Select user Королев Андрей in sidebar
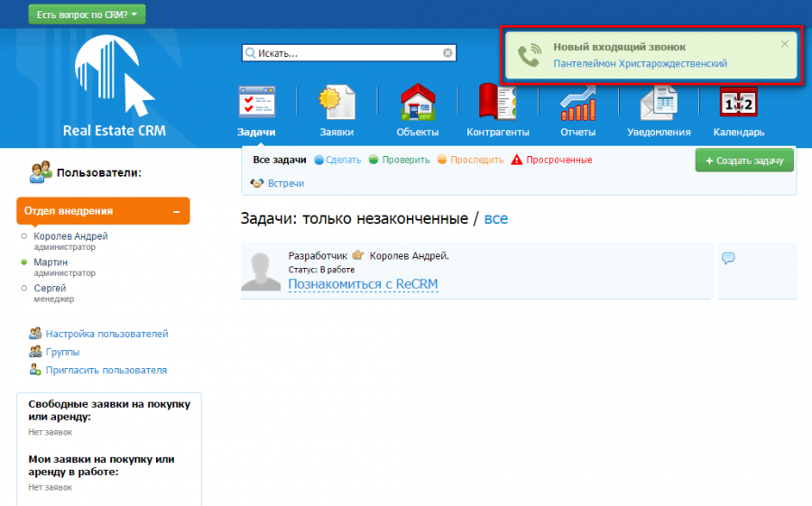812x506 pixels. click(x=70, y=236)
